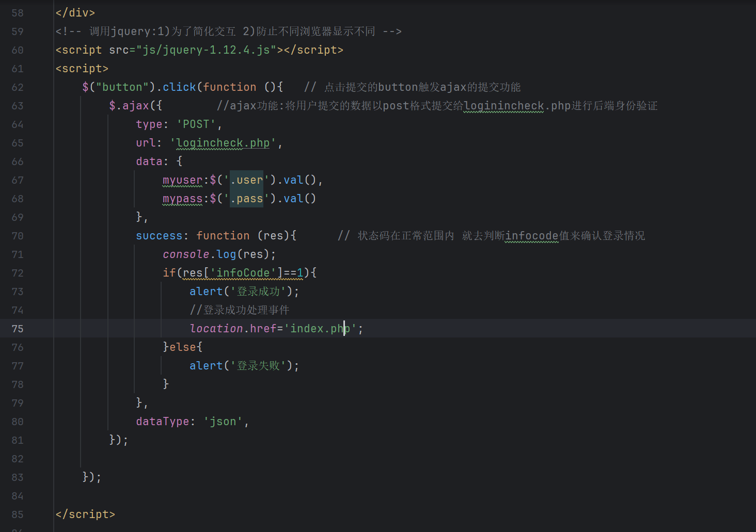Click the click method call on line 62
The image size is (756, 532).
coord(179,87)
